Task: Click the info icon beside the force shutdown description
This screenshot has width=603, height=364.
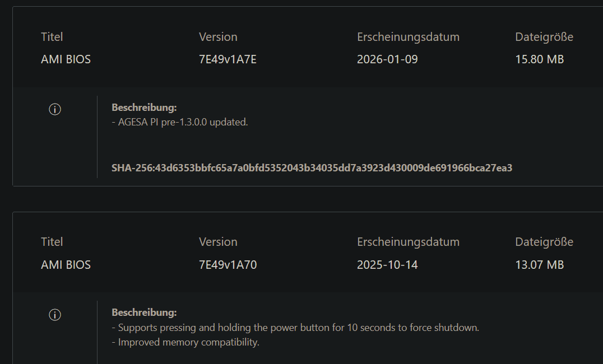Action: [x=55, y=315]
